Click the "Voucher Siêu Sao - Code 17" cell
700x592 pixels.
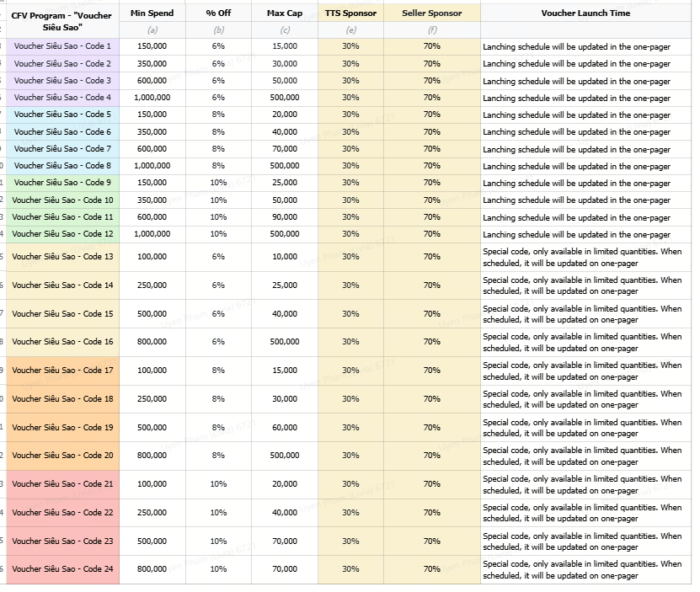pyautogui.click(x=62, y=371)
